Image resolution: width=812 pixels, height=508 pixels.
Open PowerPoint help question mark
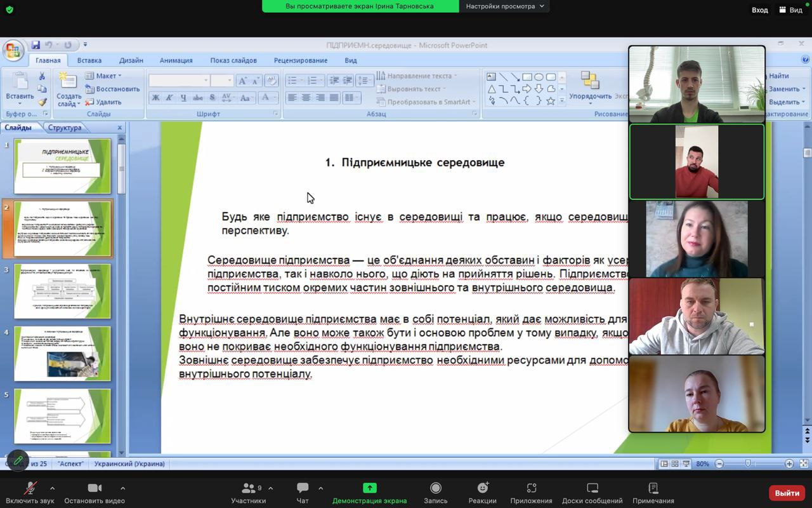[805, 59]
